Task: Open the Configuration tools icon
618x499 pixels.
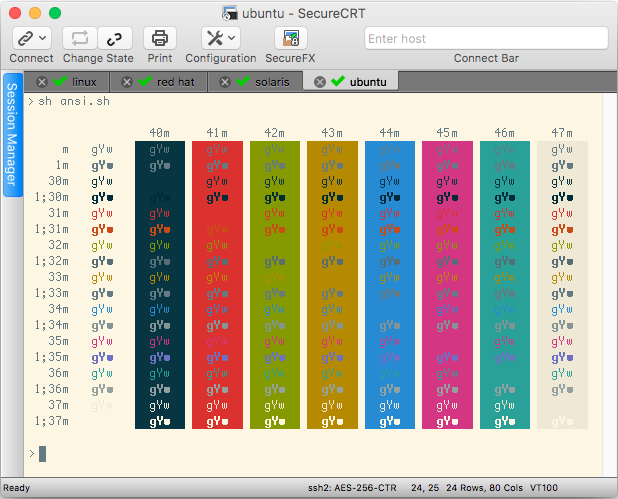Action: click(215, 38)
